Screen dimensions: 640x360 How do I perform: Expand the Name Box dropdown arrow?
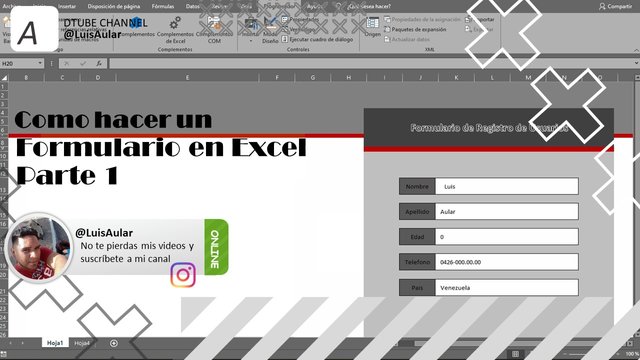pos(40,63)
